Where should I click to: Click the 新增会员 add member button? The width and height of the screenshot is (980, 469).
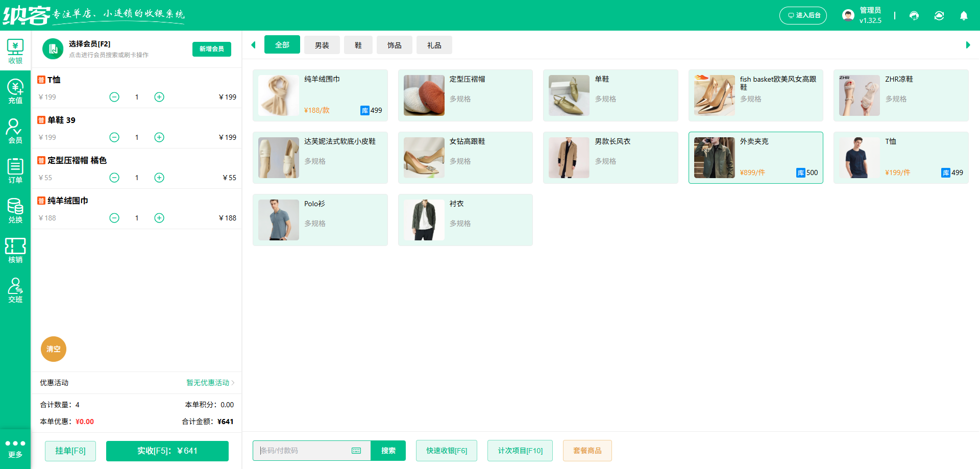[211, 49]
